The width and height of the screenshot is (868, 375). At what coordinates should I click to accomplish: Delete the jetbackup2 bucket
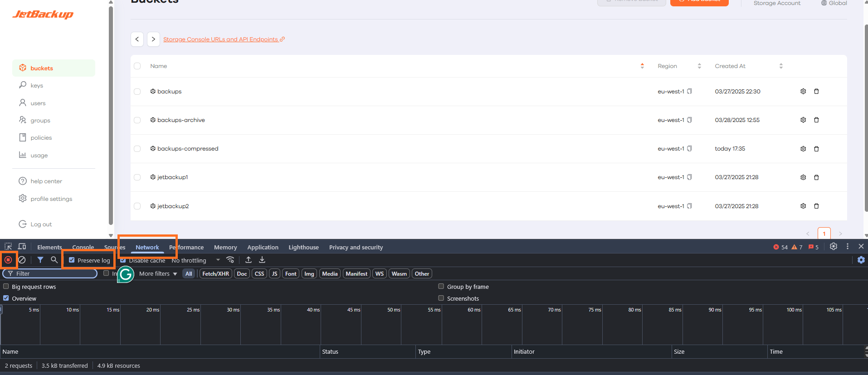pyautogui.click(x=816, y=206)
